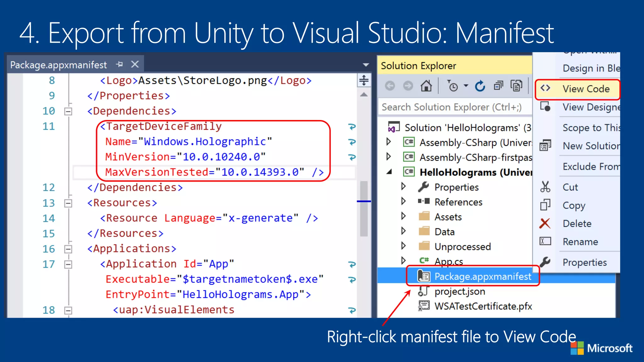
Task: Click the Collapse All icon in Solution Explorer
Action: pyautogui.click(x=498, y=85)
